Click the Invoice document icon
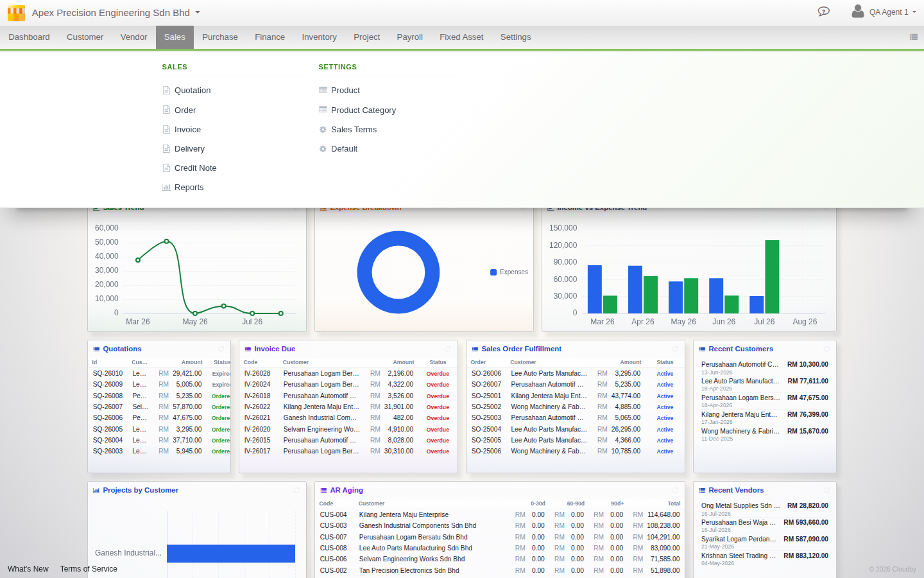 click(166, 129)
